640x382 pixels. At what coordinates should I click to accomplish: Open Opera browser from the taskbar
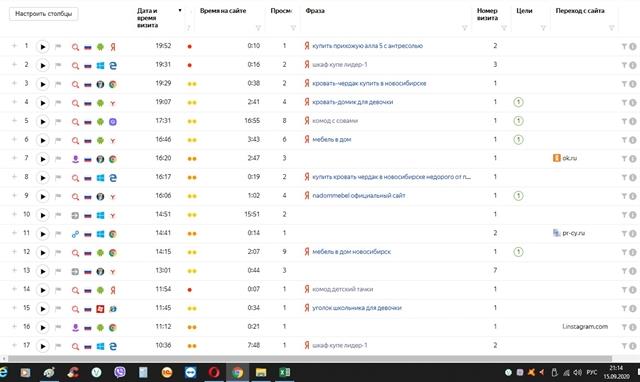pos(214,372)
